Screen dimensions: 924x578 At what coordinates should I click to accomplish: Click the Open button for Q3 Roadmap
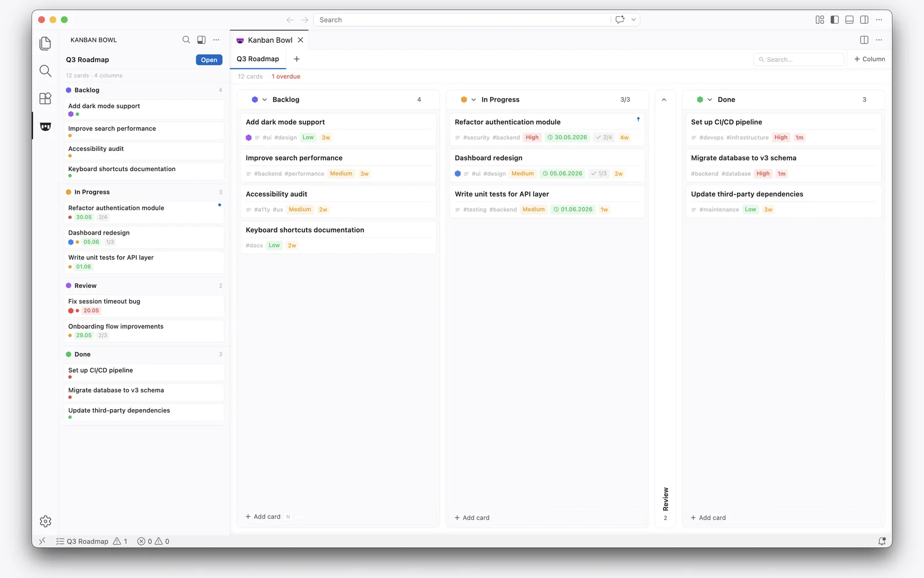pos(209,60)
